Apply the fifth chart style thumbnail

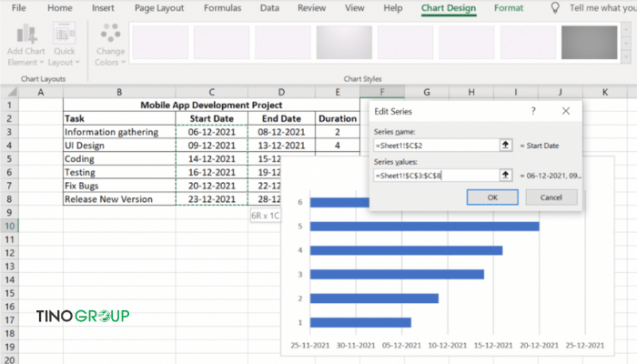(406, 42)
